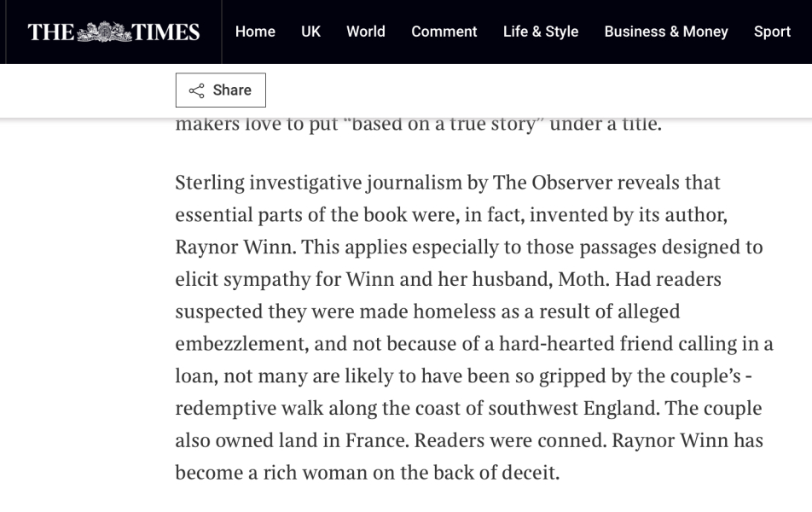Click the white header area near Share
This screenshot has width=812, height=512.
[x=512, y=90]
